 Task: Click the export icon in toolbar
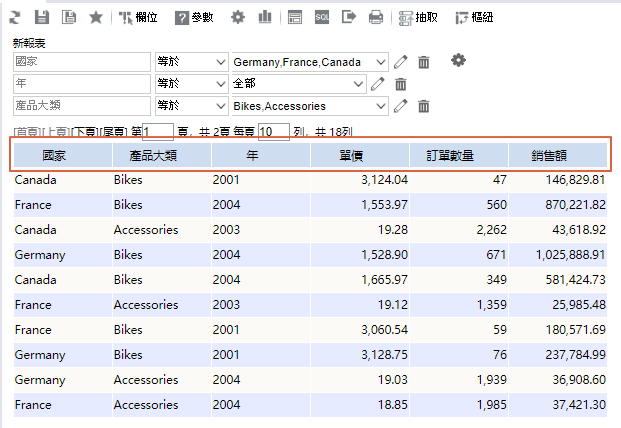349,17
